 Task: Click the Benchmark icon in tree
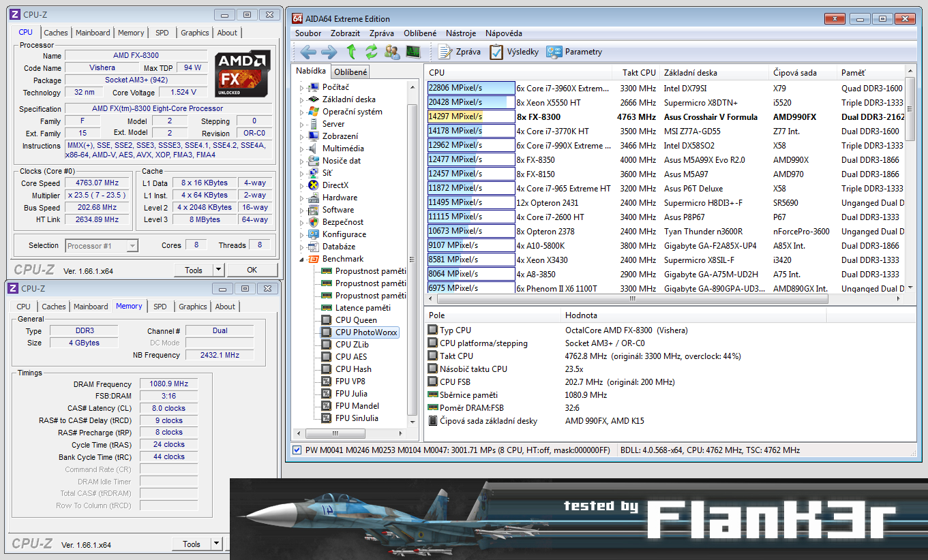pyautogui.click(x=313, y=259)
